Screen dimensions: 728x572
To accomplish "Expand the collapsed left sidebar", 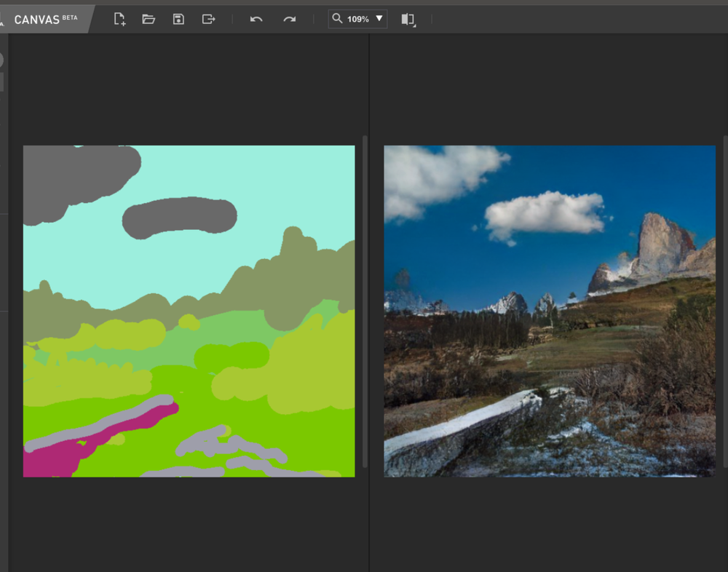I will [x=4, y=80].
